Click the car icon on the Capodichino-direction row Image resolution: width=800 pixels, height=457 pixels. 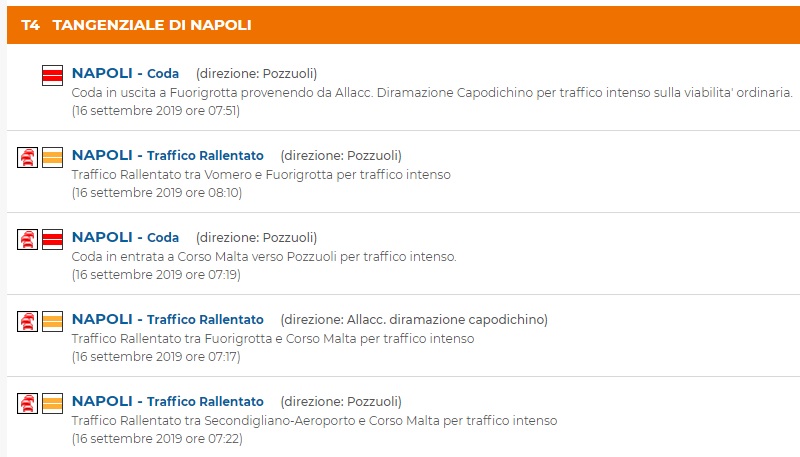click(x=28, y=321)
